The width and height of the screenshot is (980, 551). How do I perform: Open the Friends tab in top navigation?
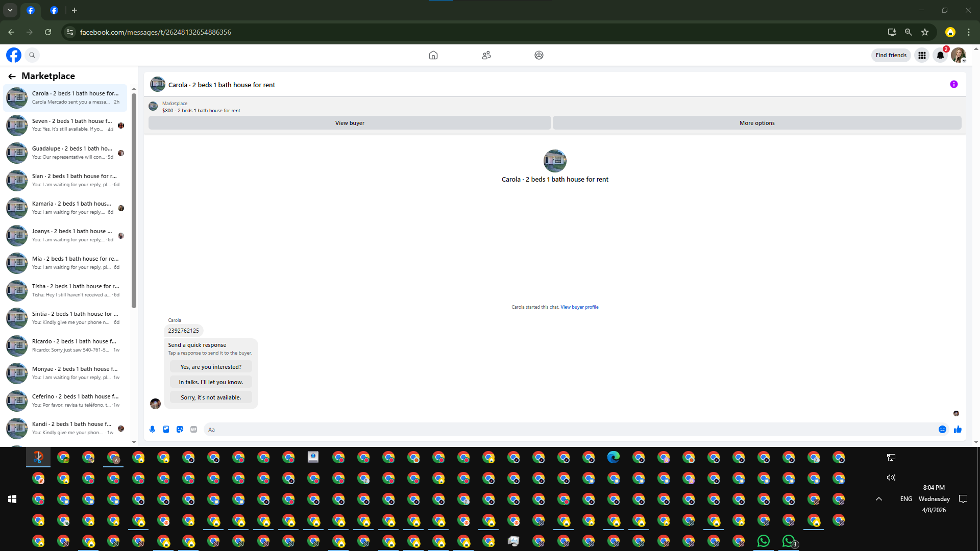tap(486, 55)
